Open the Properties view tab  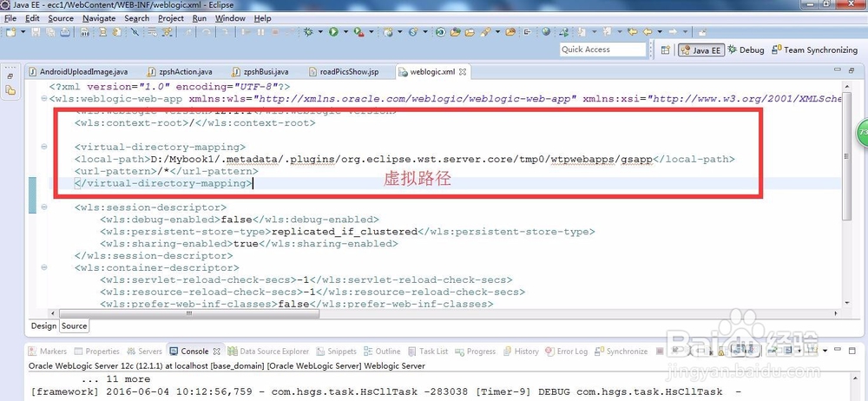pos(97,352)
